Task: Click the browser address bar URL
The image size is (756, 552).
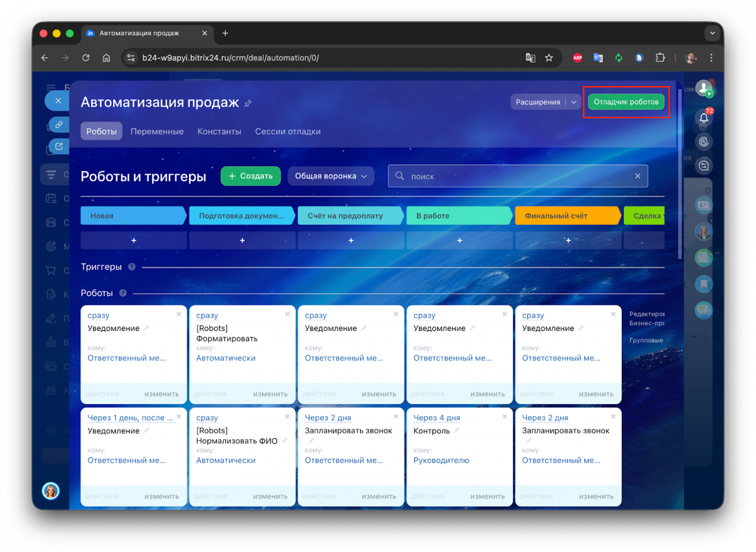Action: tap(231, 58)
